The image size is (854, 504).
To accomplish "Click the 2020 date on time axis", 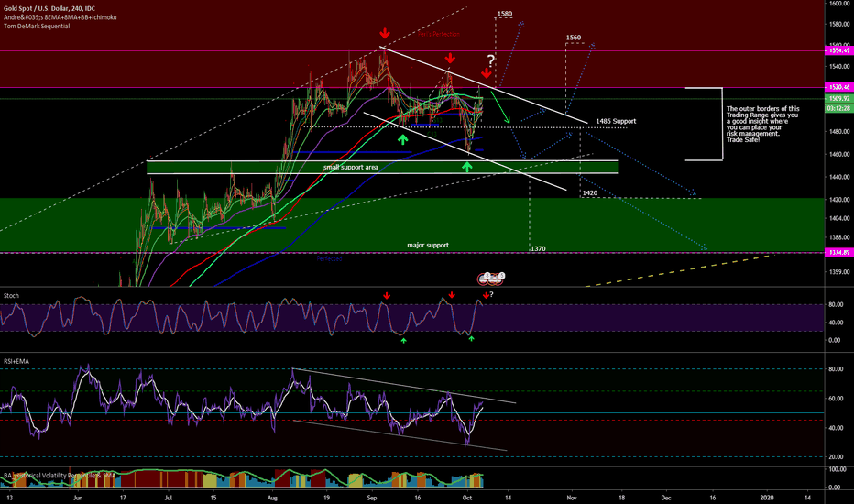I will pyautogui.click(x=767, y=498).
